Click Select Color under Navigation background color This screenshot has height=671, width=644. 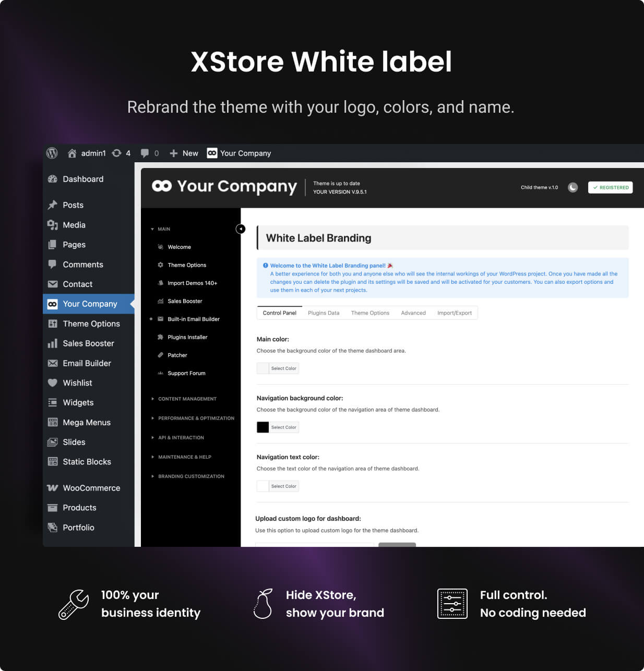click(284, 427)
